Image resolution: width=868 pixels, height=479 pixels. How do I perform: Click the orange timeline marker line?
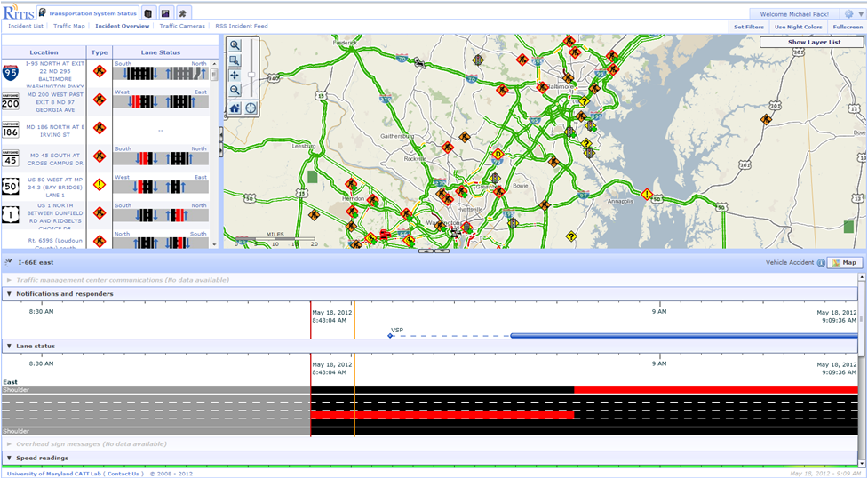[354, 369]
